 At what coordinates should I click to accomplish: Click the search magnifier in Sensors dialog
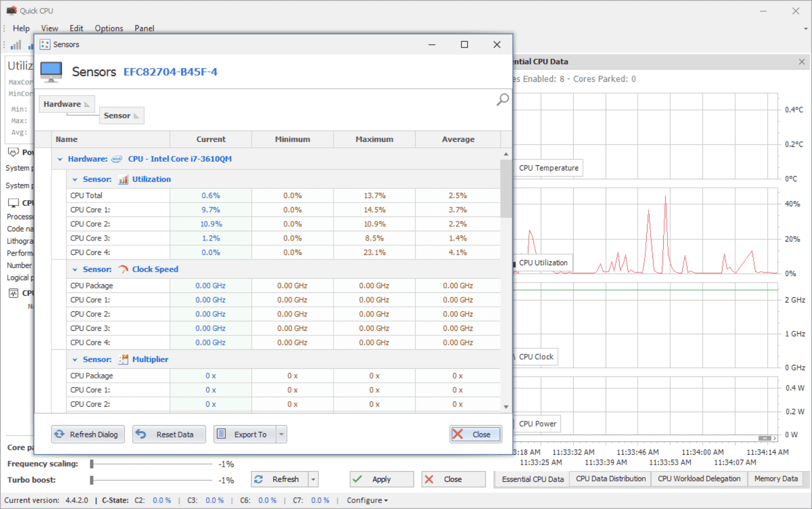point(503,100)
